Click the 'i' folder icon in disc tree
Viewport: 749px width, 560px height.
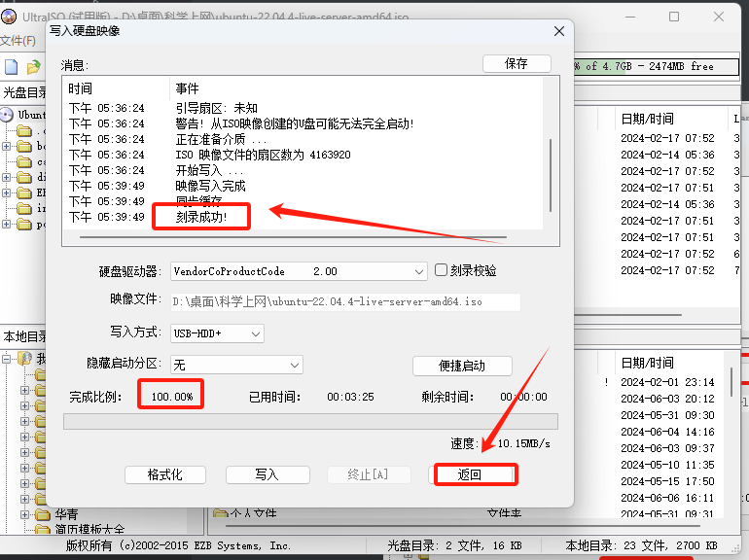pyautogui.click(x=24, y=208)
